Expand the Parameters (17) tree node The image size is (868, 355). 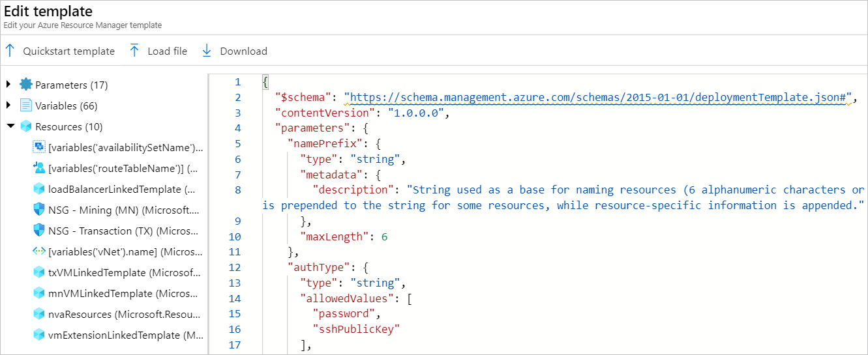[8, 85]
